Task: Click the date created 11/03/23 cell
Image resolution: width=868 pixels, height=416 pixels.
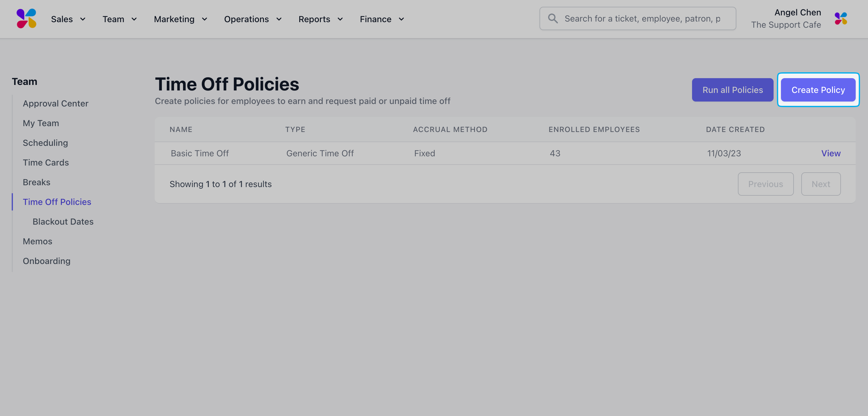Action: coord(724,154)
